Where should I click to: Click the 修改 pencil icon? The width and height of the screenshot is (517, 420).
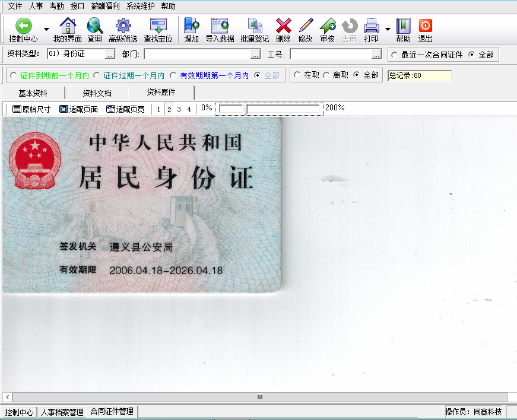pos(305,26)
